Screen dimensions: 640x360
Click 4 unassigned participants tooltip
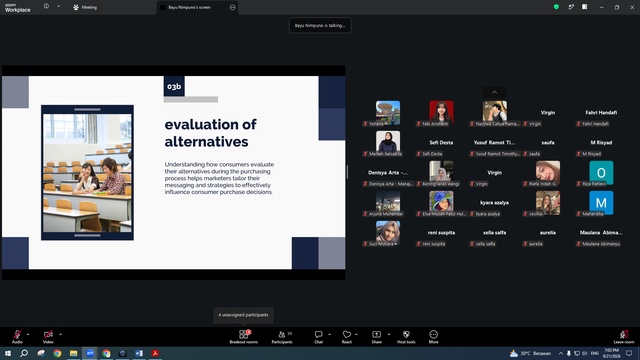243,315
